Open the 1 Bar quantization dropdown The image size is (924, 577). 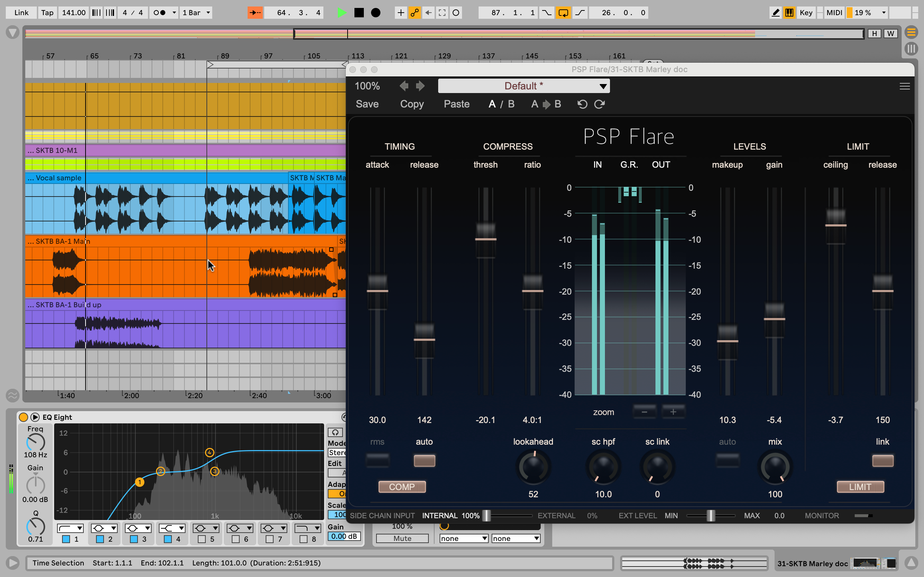coord(196,13)
